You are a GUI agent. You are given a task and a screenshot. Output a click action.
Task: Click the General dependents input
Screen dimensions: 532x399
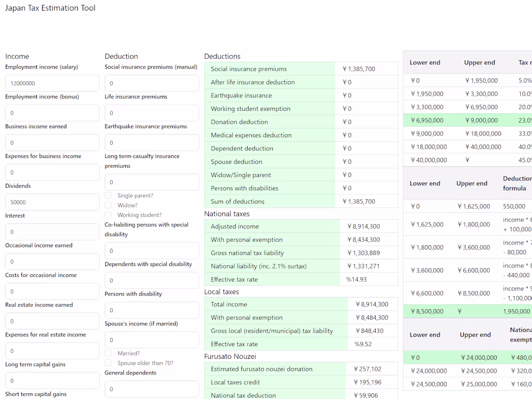152,389
